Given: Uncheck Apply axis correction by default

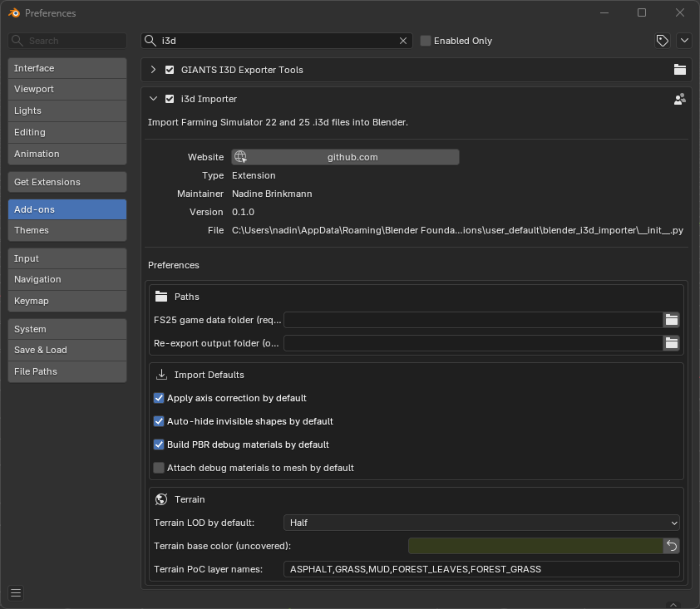Looking at the screenshot, I should point(159,398).
